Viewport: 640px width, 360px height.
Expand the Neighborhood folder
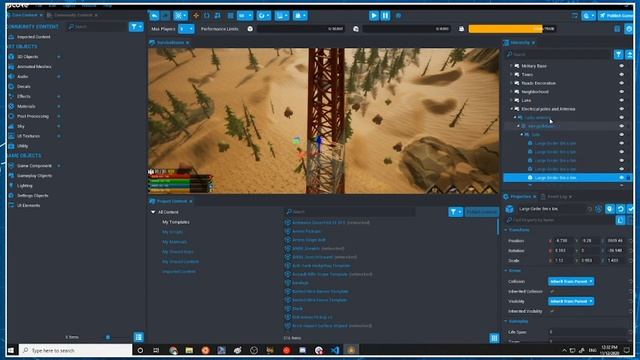(511, 91)
